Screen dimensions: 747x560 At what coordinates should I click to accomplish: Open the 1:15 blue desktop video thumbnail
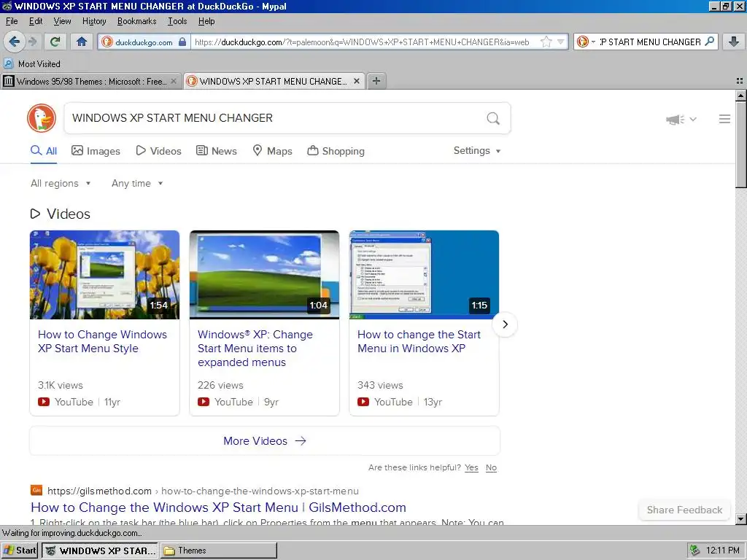424,275
